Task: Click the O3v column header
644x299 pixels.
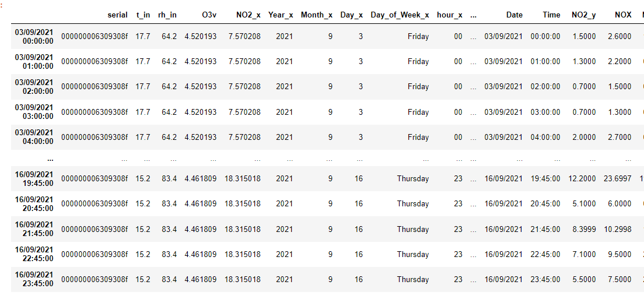Action: coord(209,15)
